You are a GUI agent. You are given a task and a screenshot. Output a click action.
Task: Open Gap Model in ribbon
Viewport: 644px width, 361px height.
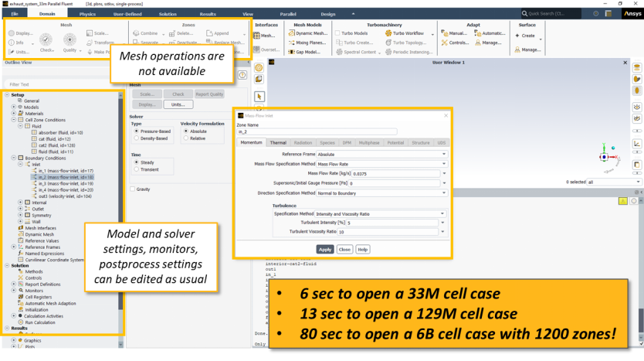tap(292, 53)
